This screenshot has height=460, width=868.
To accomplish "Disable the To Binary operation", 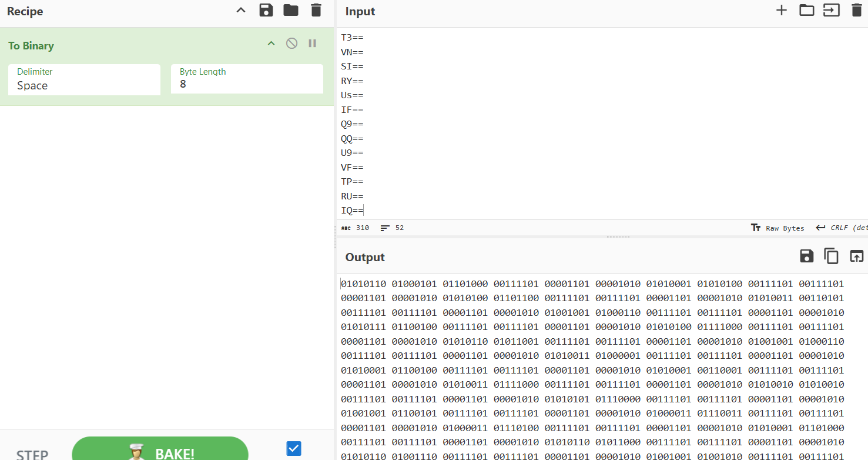I will (291, 44).
